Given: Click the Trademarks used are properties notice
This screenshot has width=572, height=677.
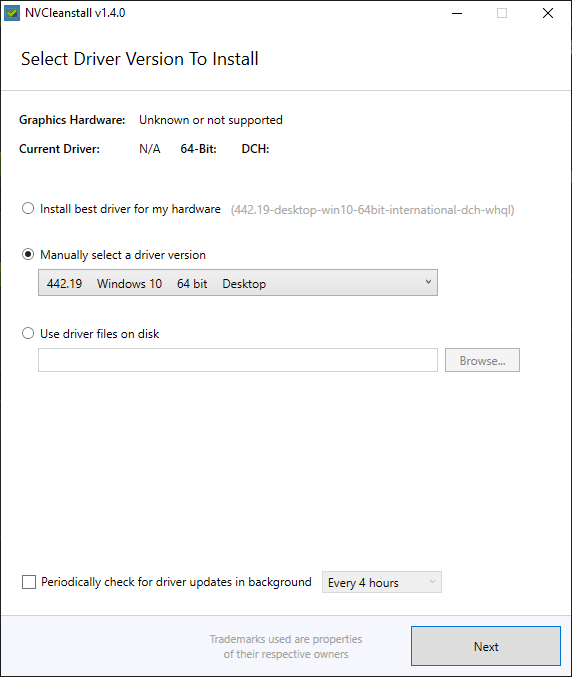Looking at the screenshot, I should pos(286,646).
